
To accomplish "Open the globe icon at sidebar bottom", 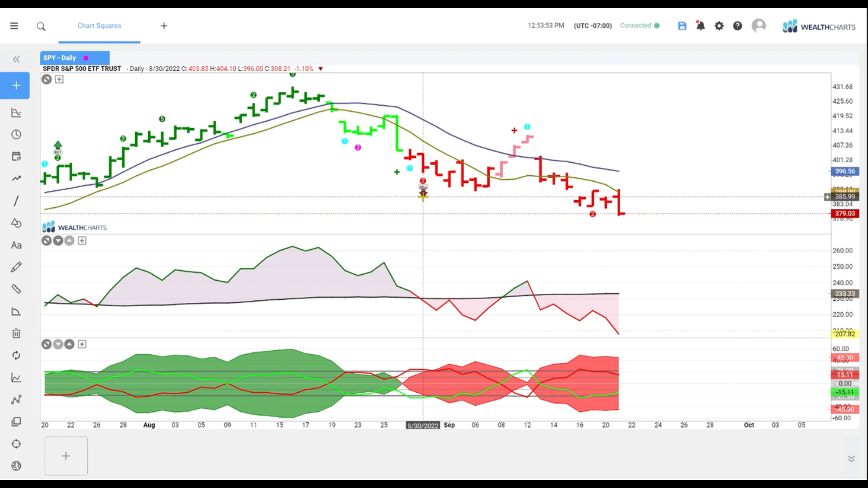I will point(16,466).
